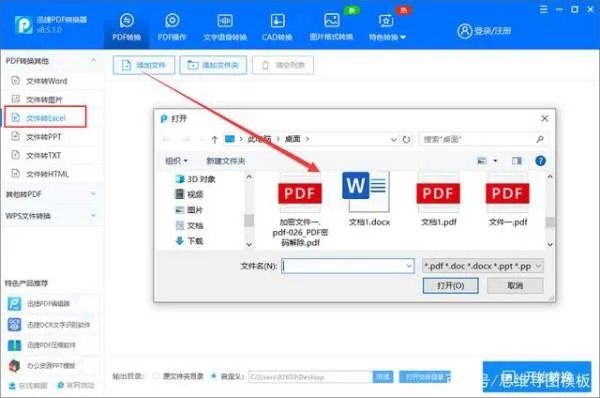Select the 文件一.pdf file

click(x=508, y=199)
